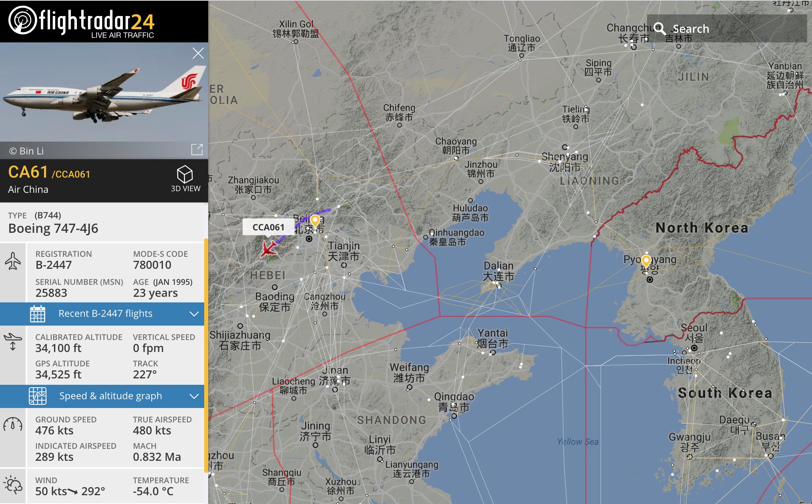Click the Air China airline name
Viewport: 812px width, 504px height.
click(x=28, y=189)
